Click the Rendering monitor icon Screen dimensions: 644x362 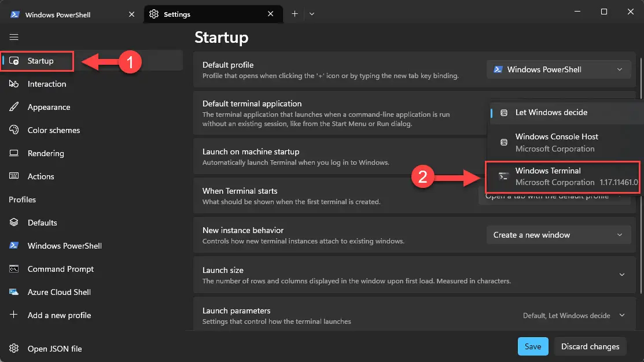[14, 153]
